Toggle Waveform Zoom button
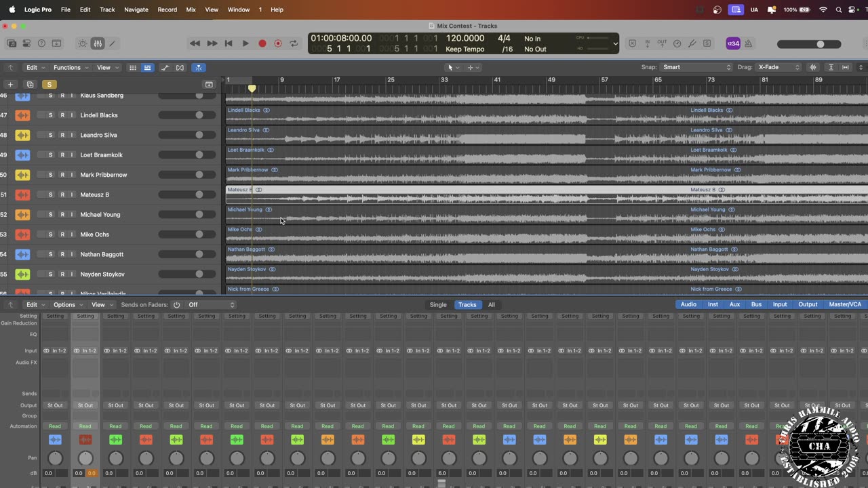The height and width of the screenshot is (488, 868). tap(813, 67)
